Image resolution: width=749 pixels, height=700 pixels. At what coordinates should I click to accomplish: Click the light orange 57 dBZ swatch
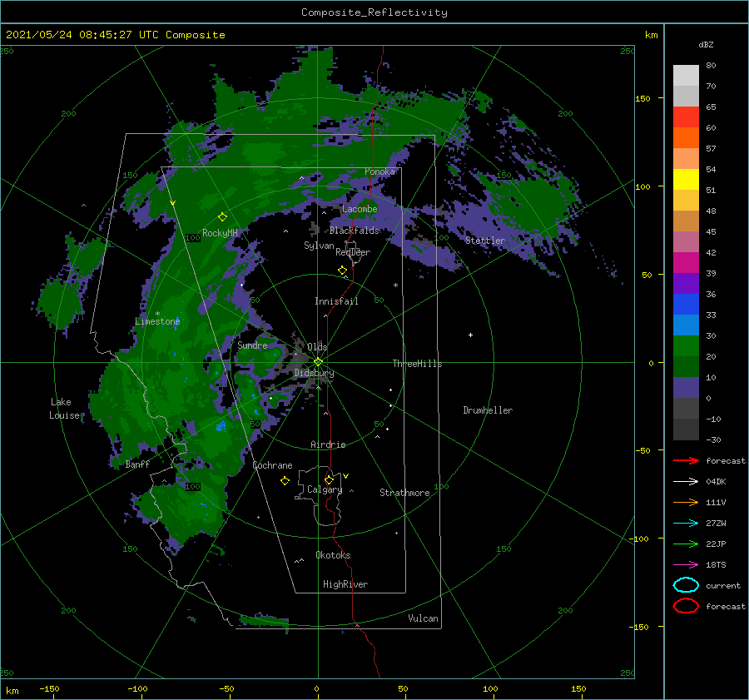[x=686, y=159]
